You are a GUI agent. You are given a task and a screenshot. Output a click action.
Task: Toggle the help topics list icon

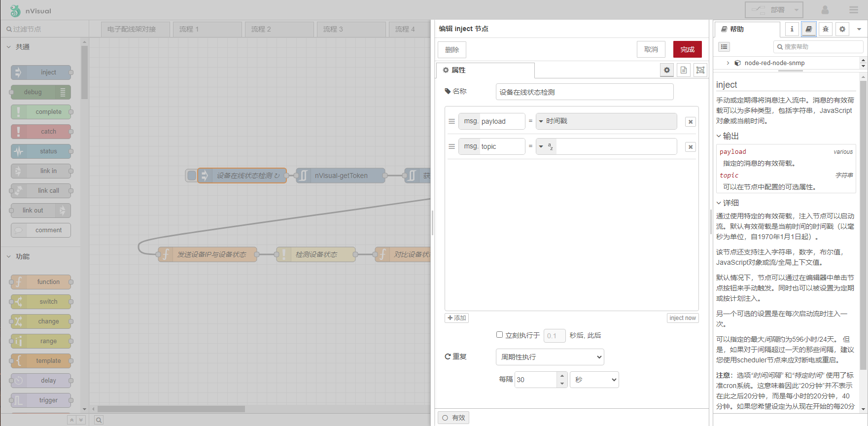click(x=724, y=47)
